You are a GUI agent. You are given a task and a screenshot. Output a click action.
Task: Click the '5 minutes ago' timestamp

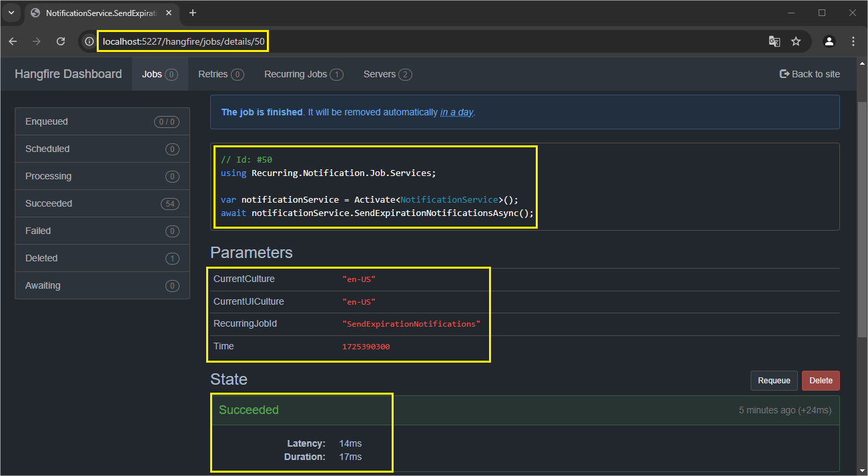tap(767, 410)
